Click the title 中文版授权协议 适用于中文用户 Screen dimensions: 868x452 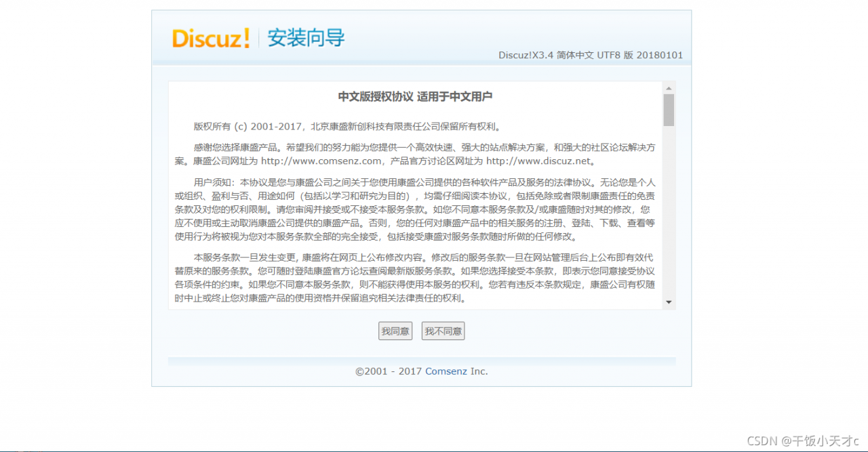(x=415, y=96)
